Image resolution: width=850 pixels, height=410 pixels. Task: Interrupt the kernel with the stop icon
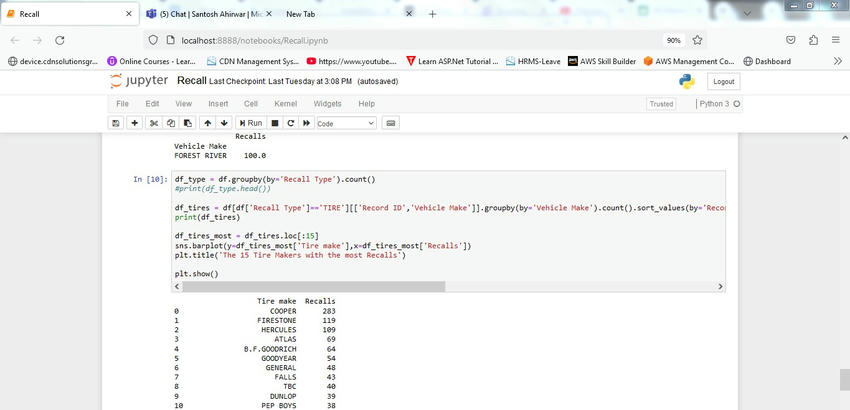(x=275, y=123)
